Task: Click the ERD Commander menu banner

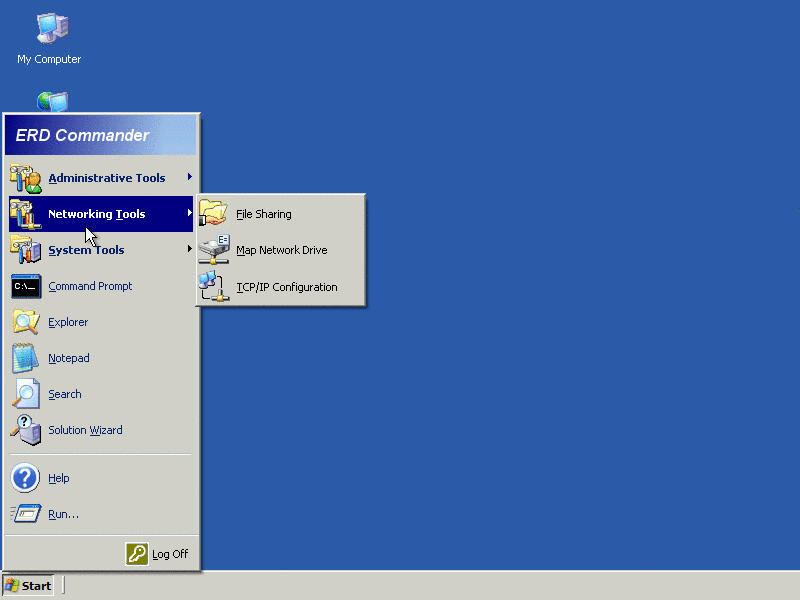Action: point(101,135)
